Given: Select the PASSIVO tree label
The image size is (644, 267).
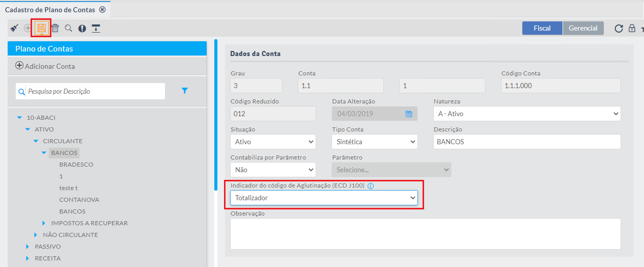Looking at the screenshot, I should point(48,247).
